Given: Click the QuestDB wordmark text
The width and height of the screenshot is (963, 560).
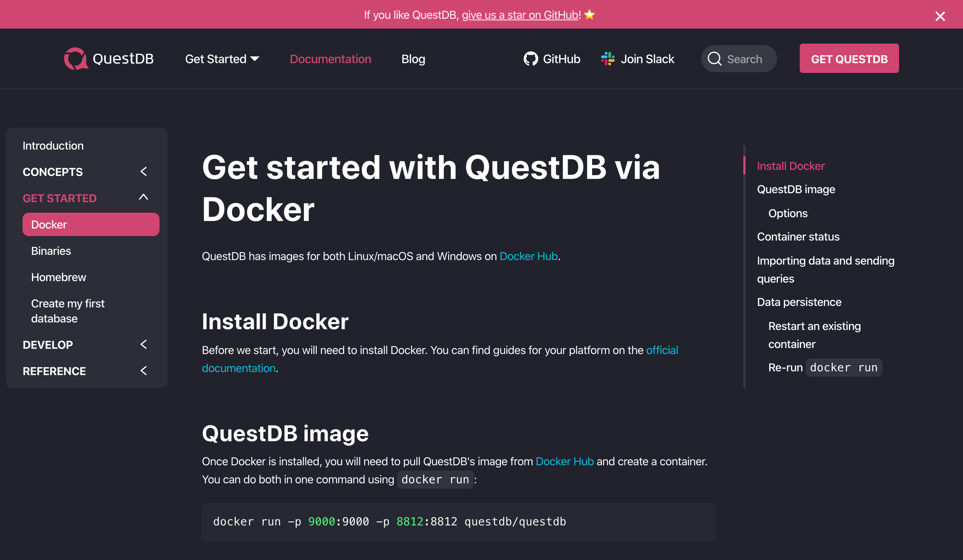Looking at the screenshot, I should pyautogui.click(x=123, y=58).
